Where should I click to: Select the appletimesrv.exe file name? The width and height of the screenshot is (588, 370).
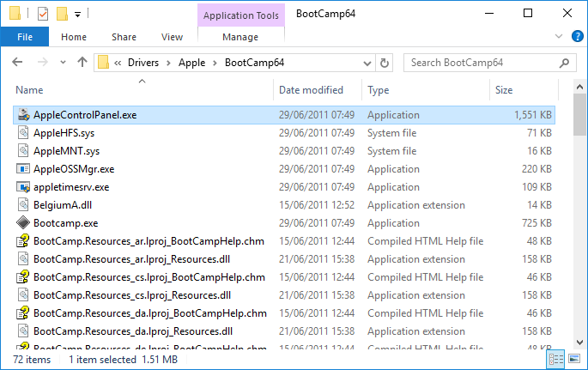[71, 187]
